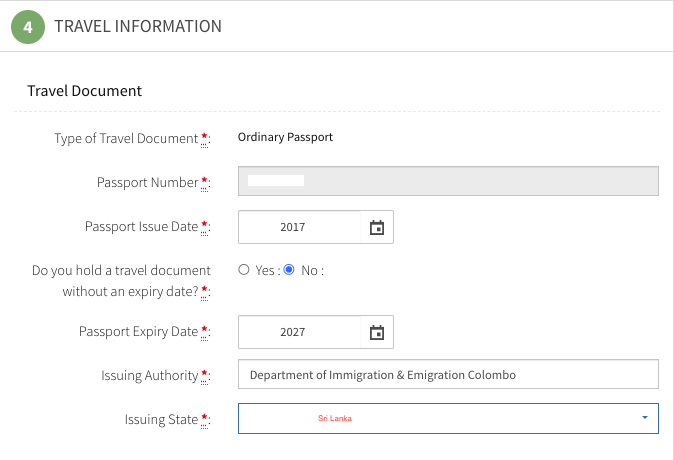Screen dimensions: 674x460
Task: Click the green step 4 circle badge
Action: (28, 27)
